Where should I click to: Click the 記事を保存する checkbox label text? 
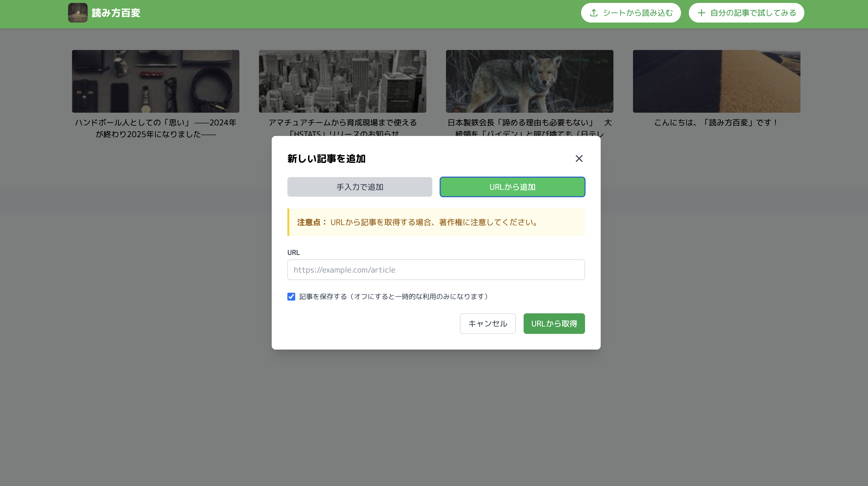[x=394, y=296]
